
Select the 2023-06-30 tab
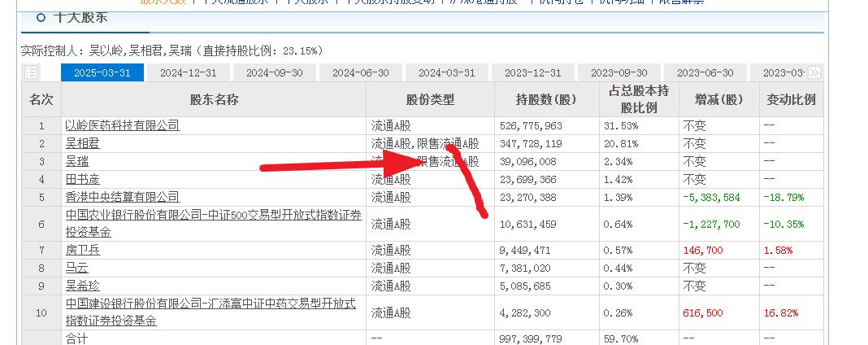pyautogui.click(x=705, y=72)
